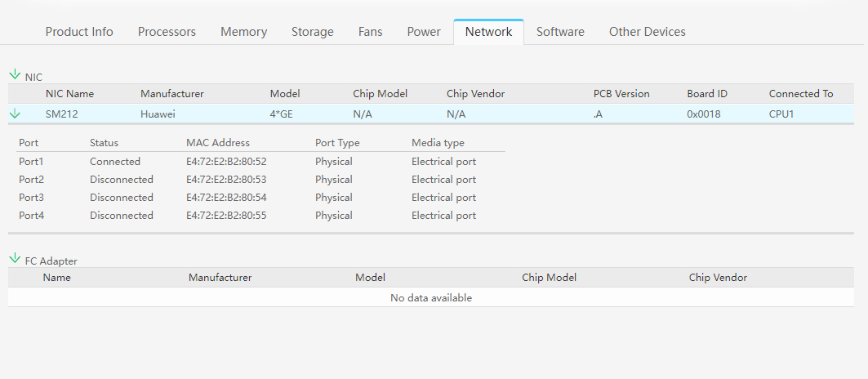Click the NIC table Model column header

[x=285, y=94]
